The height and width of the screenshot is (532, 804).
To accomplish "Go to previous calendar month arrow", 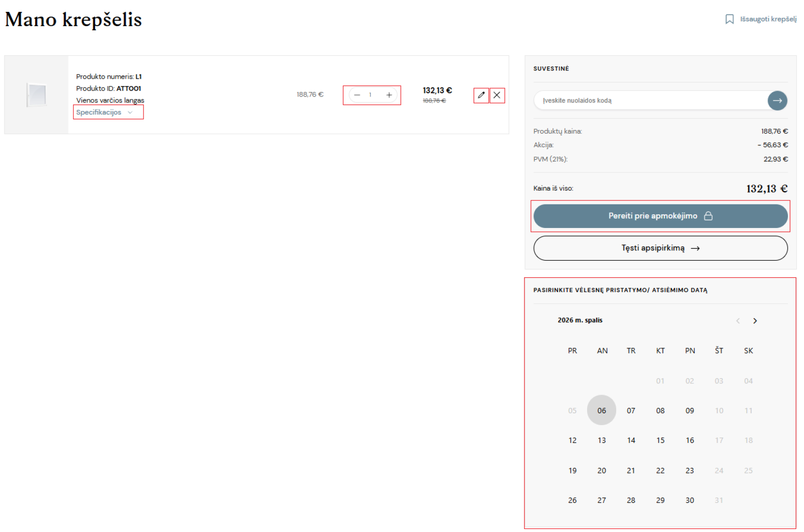I will point(738,321).
